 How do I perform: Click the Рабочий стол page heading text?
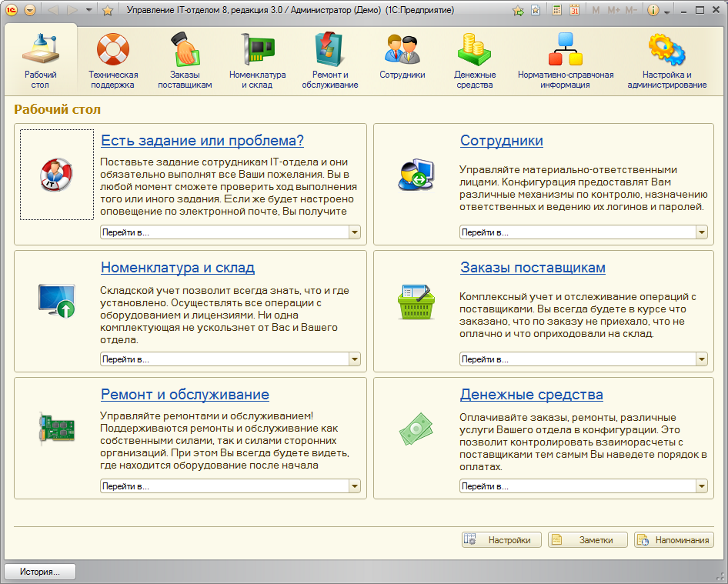click(57, 109)
